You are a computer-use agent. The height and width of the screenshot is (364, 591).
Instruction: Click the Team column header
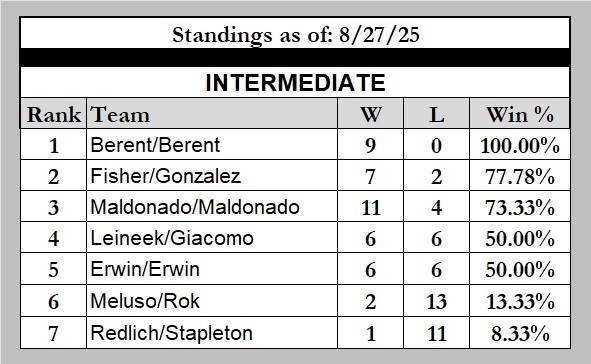212,114
